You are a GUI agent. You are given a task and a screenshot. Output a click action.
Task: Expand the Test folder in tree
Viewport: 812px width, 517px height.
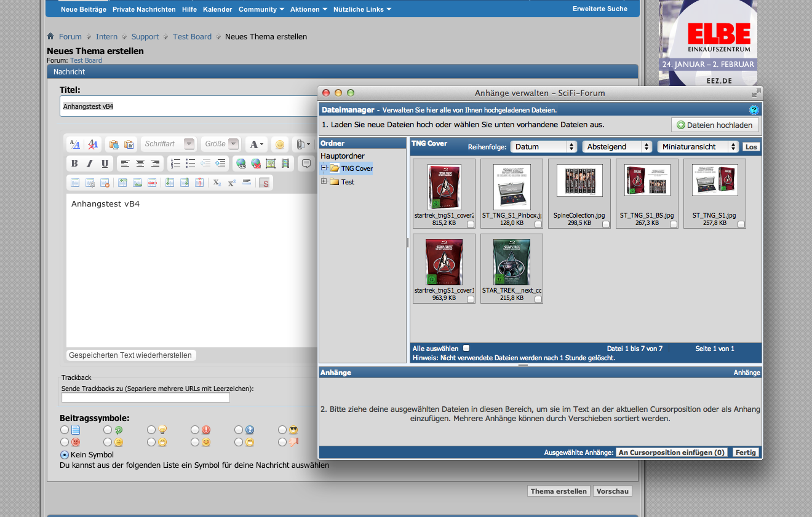pos(324,181)
